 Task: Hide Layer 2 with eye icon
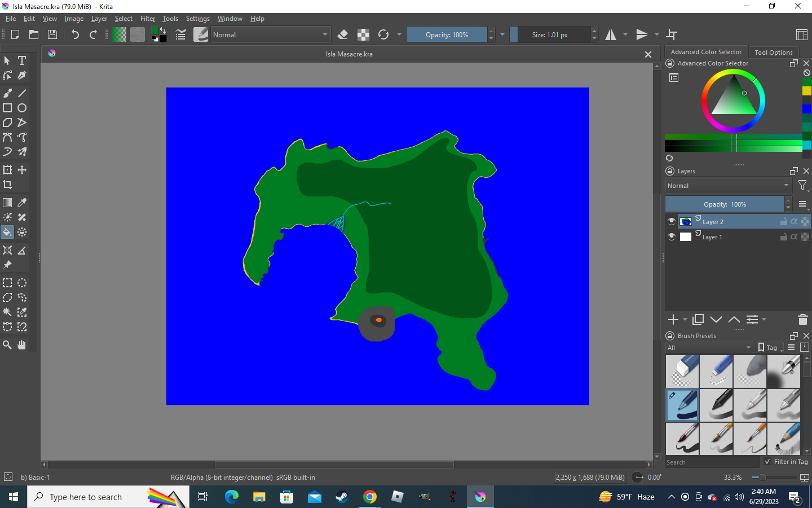[x=672, y=221]
